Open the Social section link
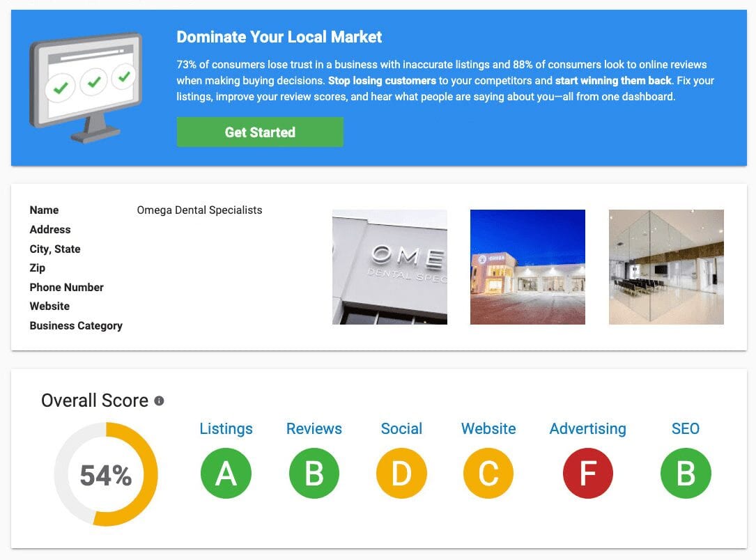The image size is (756, 560). tap(401, 429)
